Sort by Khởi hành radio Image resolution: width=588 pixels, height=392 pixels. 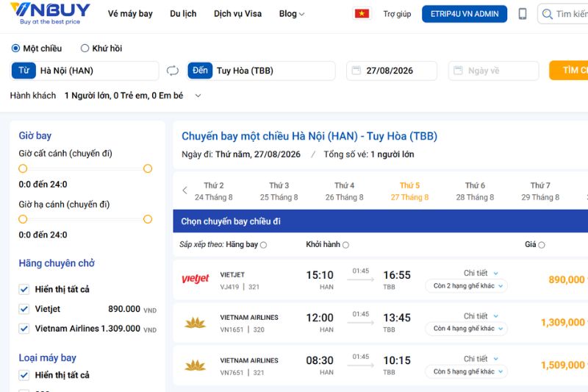point(345,245)
